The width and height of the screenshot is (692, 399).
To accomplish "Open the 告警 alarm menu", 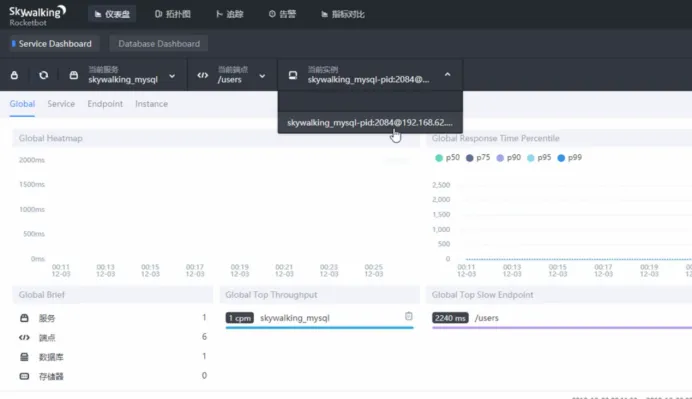I will (282, 14).
